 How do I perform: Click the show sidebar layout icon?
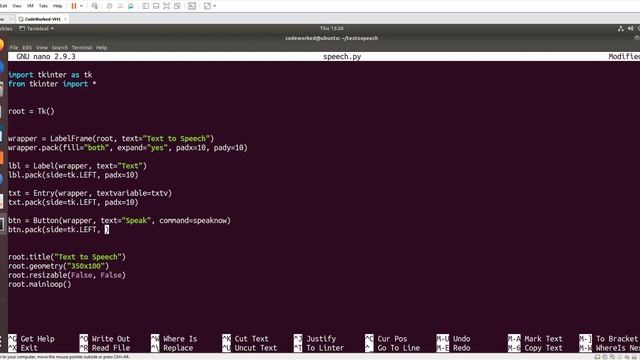(x=145, y=6)
